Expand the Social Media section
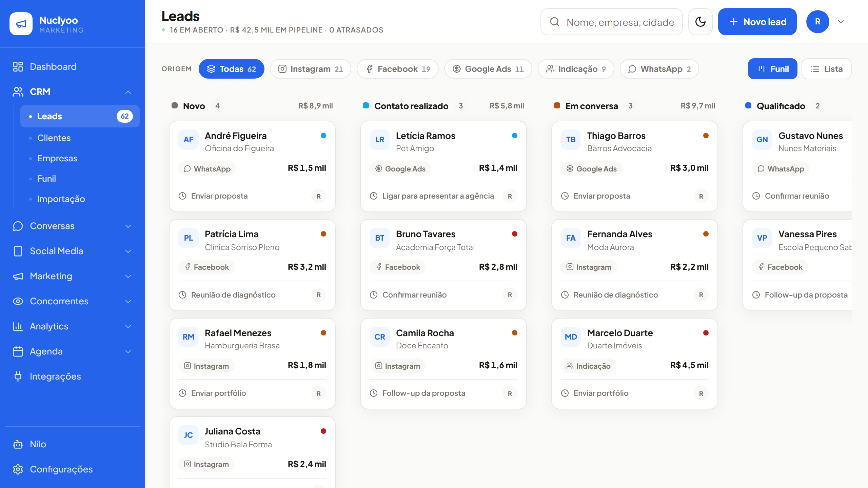 (x=128, y=251)
